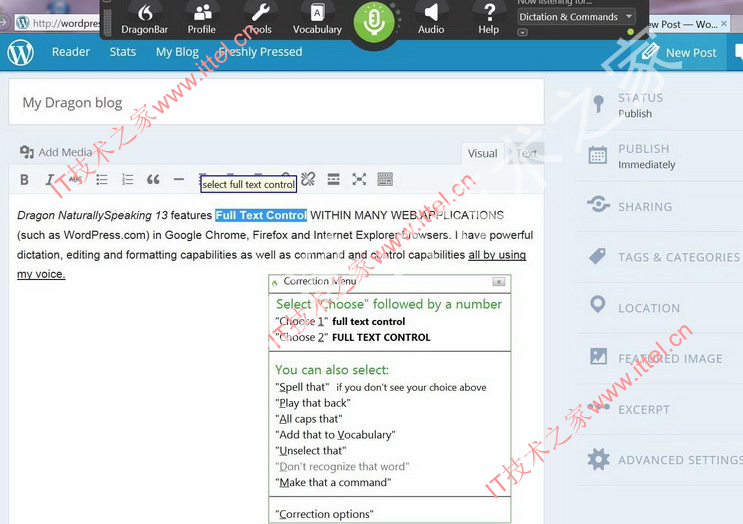
Task: Open My Blog in navigation
Action: tap(177, 52)
